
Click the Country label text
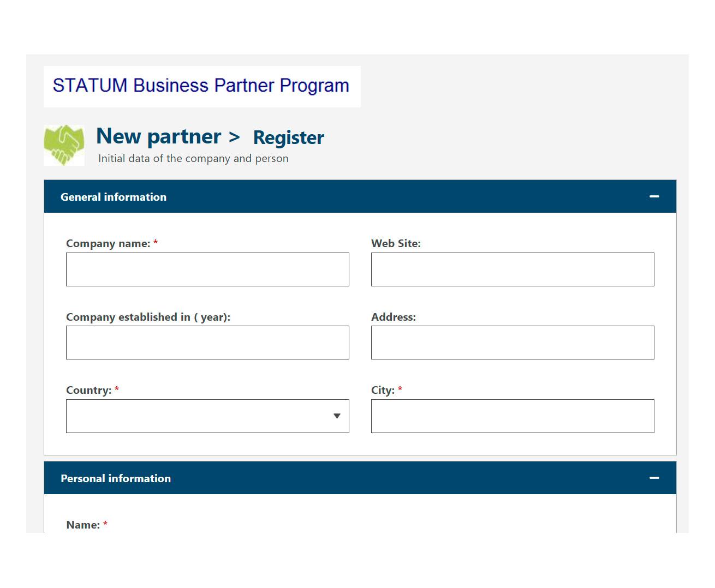click(x=88, y=391)
